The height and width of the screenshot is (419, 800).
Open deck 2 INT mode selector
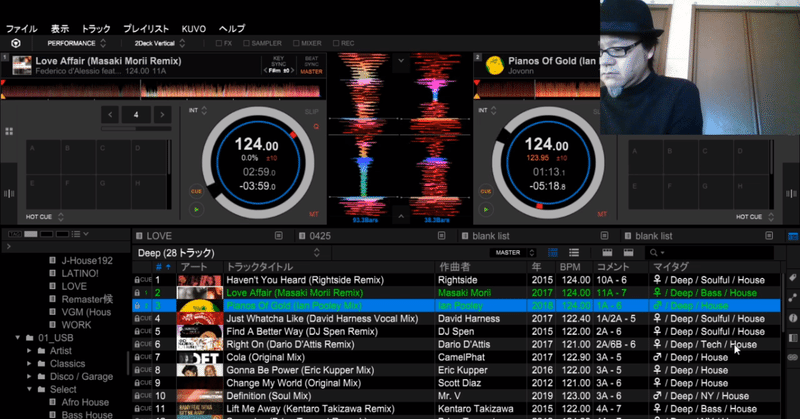[487, 110]
